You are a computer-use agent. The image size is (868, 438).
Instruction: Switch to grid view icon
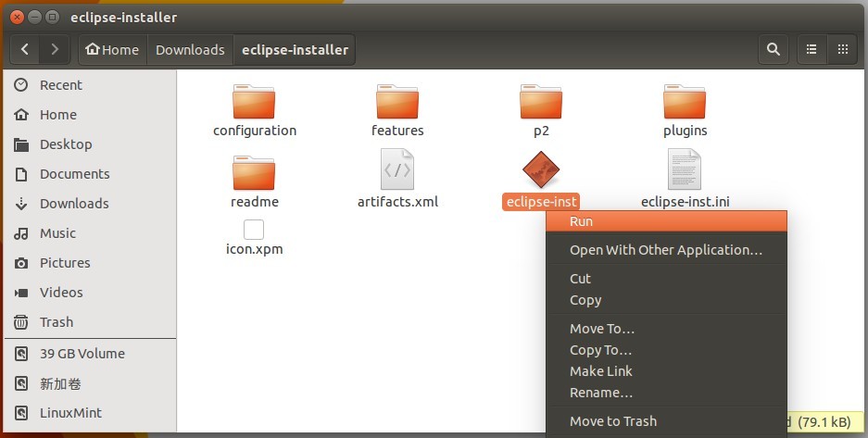pyautogui.click(x=843, y=50)
